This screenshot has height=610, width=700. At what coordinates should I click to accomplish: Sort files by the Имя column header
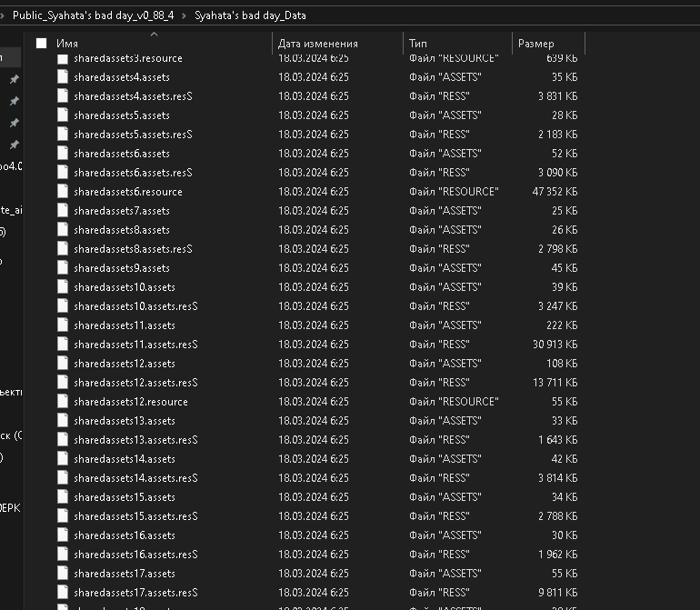(67, 44)
